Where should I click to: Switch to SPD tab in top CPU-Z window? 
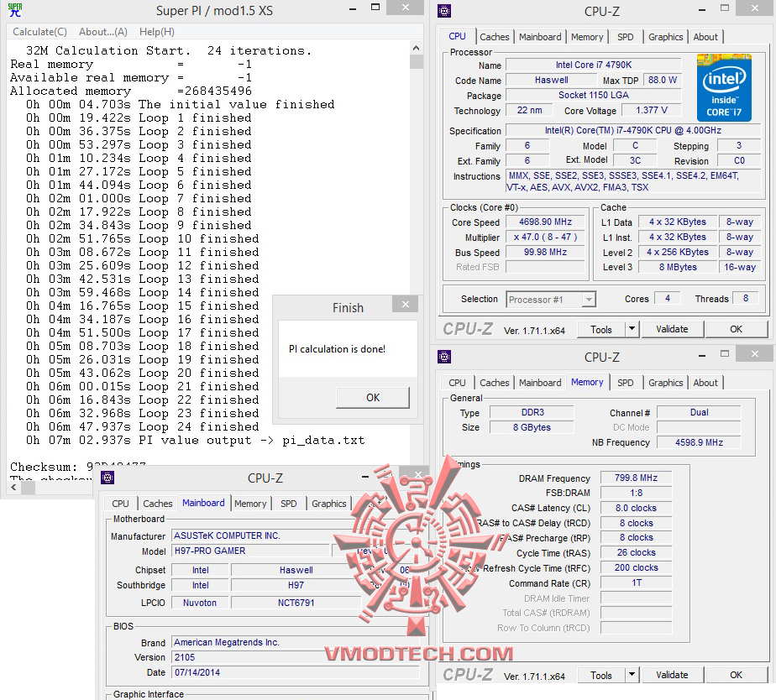(625, 37)
